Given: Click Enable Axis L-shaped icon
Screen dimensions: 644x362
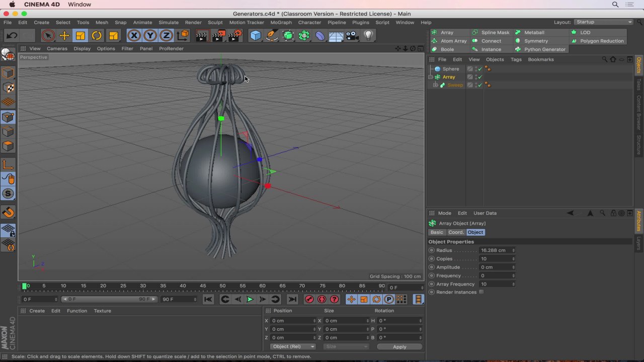Looking at the screenshot, I should 8,164.
